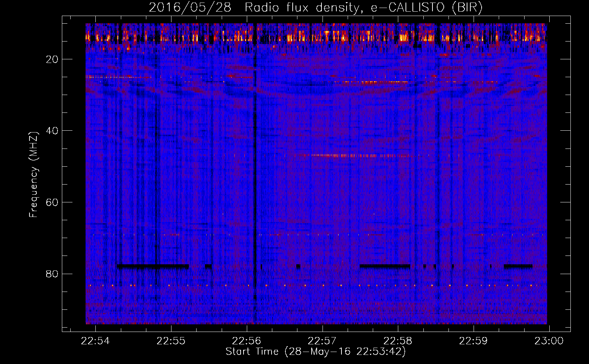
Task: Click the 22:56 time tick label
Action: (x=247, y=341)
